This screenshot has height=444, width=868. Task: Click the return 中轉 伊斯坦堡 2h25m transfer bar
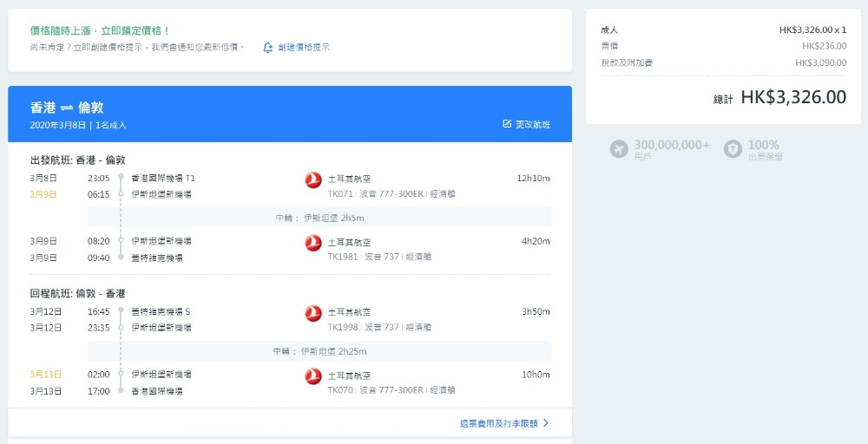319,351
